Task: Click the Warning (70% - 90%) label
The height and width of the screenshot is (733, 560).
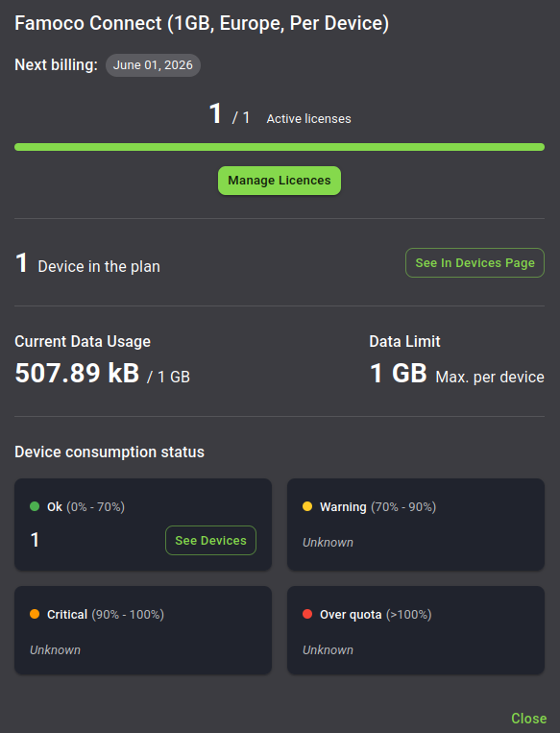Action: point(377,506)
